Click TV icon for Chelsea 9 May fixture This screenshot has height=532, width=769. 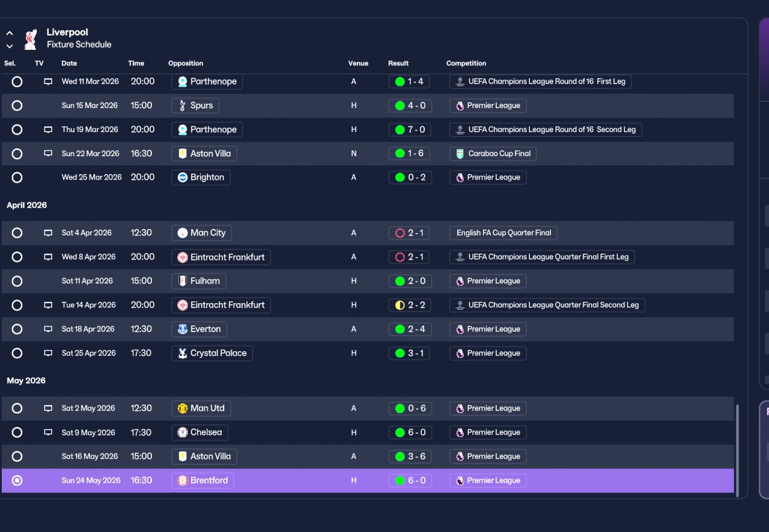[48, 432]
